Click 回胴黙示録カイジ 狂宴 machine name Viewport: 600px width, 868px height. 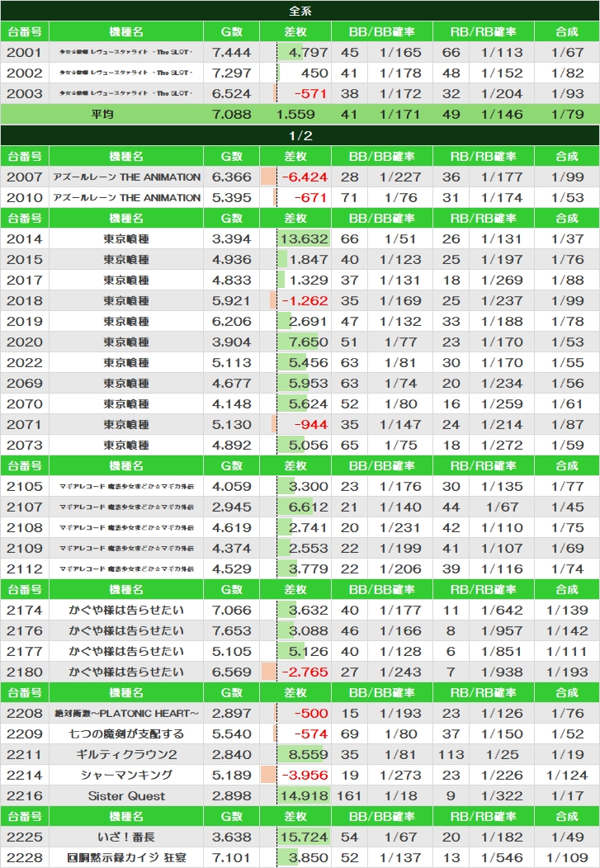pyautogui.click(x=126, y=857)
